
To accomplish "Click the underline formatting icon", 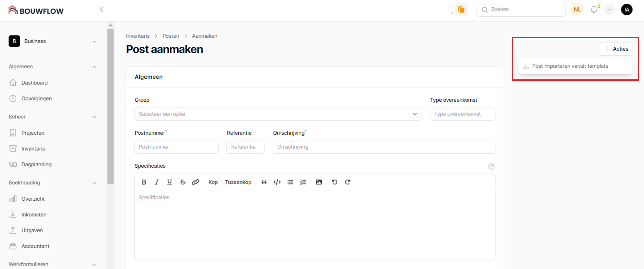I will pyautogui.click(x=169, y=182).
